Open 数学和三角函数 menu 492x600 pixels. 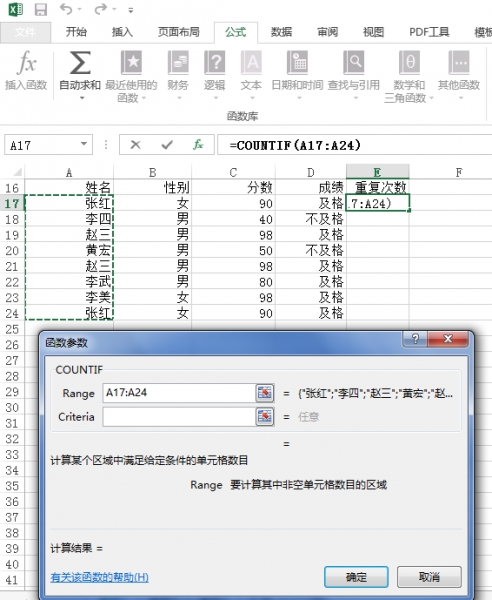(409, 77)
